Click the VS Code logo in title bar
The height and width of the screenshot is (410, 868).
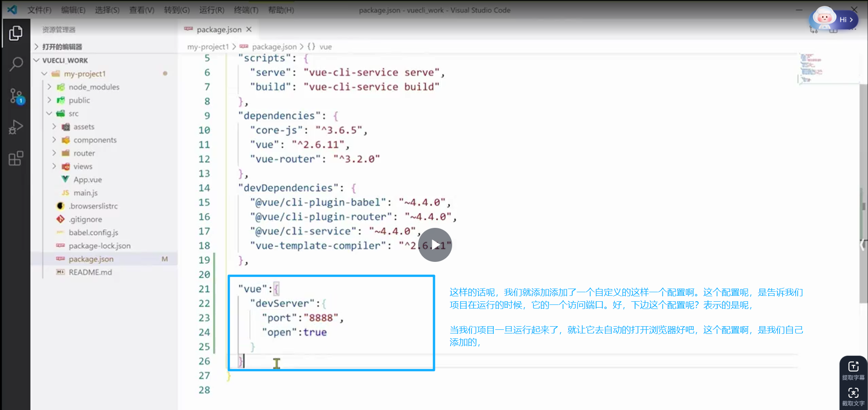pyautogui.click(x=12, y=10)
